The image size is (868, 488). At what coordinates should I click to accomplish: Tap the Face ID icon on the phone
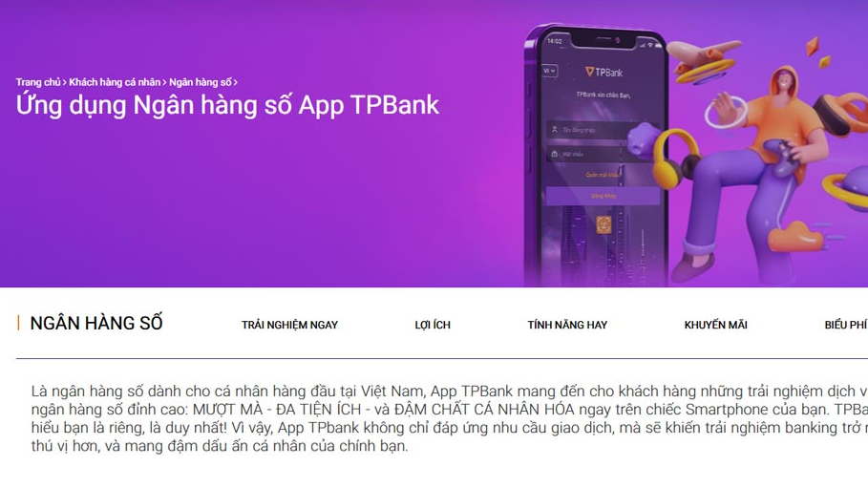click(x=603, y=224)
